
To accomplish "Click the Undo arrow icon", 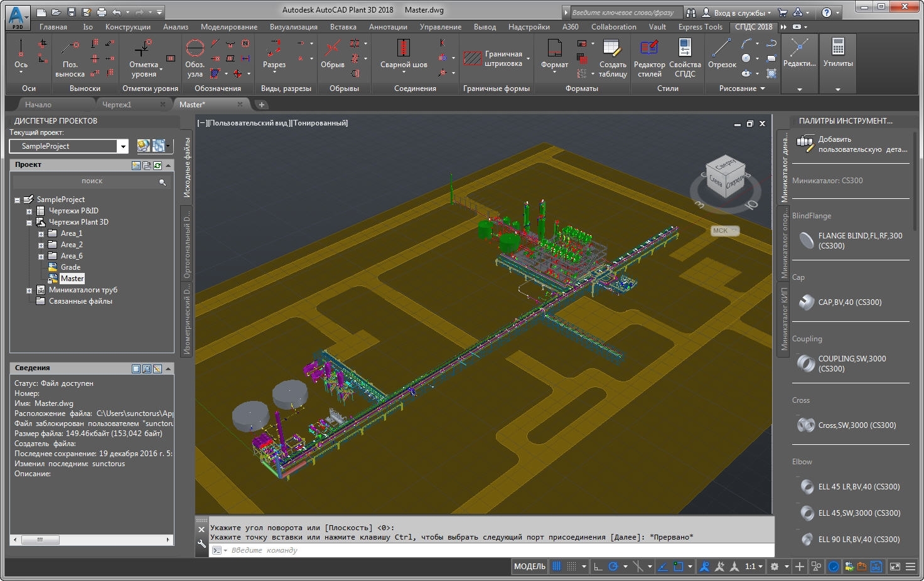I will tap(116, 12).
